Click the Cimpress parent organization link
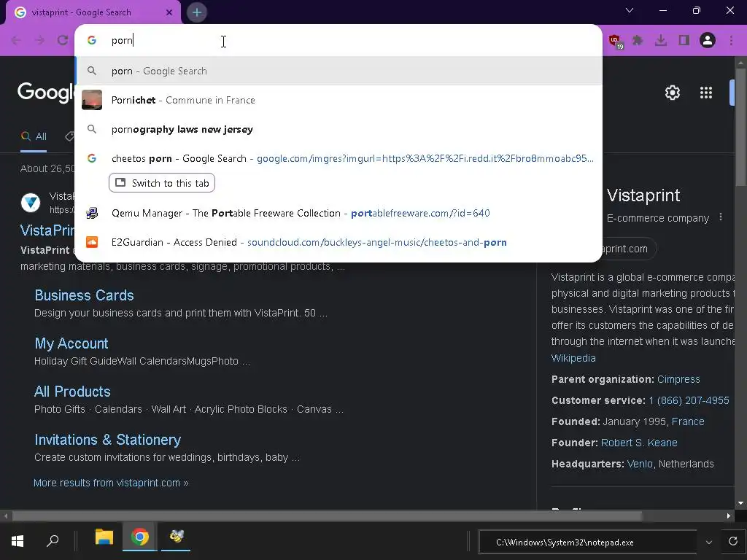This screenshot has height=560, width=747. point(678,379)
